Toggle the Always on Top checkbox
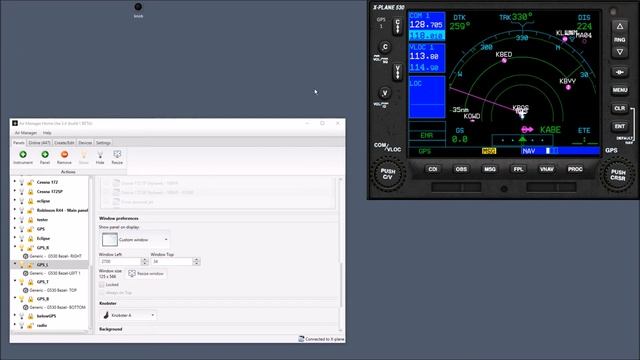 click(x=102, y=293)
